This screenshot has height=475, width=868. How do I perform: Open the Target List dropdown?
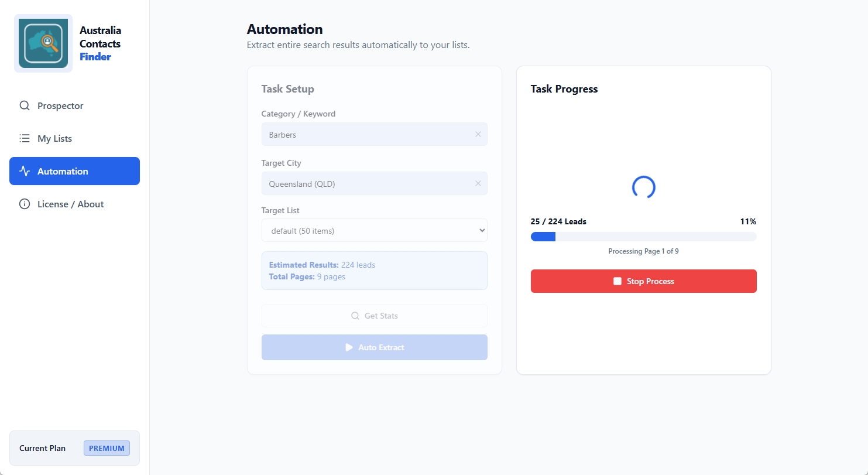point(374,230)
